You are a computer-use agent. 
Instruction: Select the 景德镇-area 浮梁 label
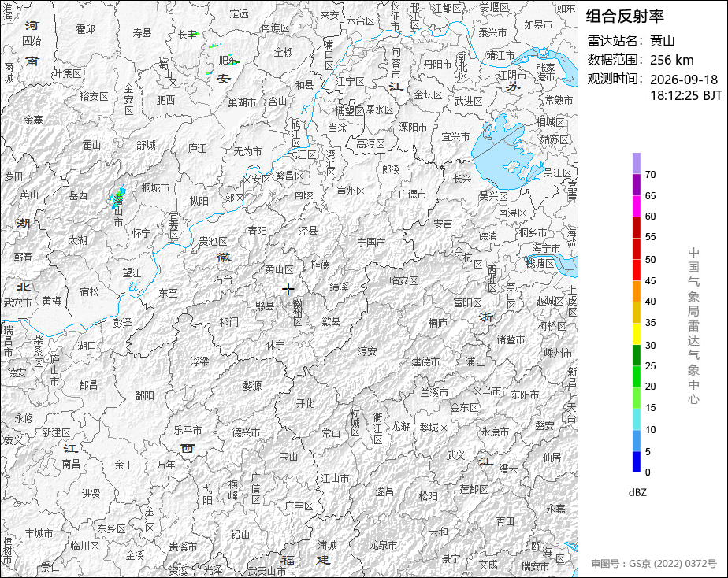tap(199, 361)
